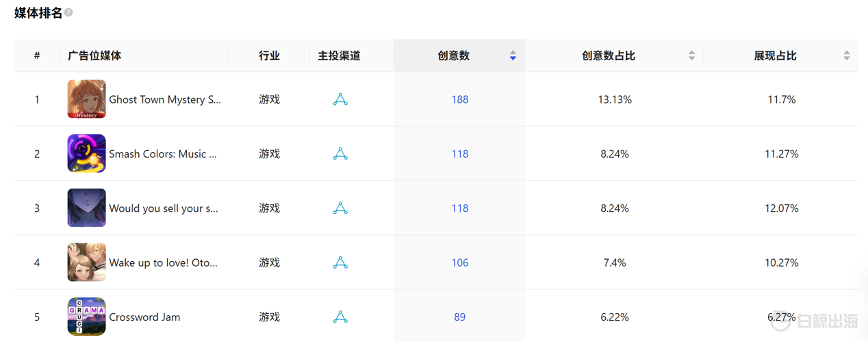Click 11.27% impression share value
The height and width of the screenshot is (342, 868).
(x=782, y=154)
